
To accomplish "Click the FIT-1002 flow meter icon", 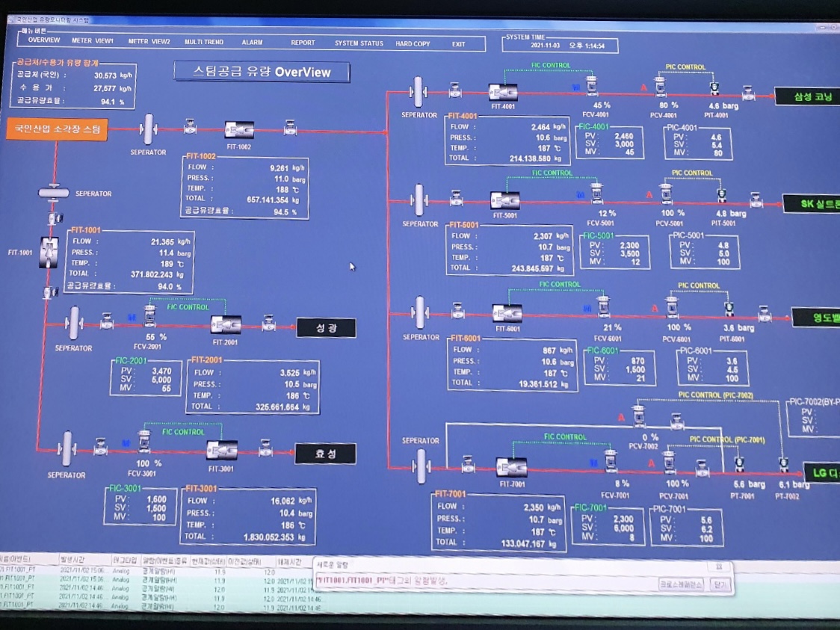I will coord(239,130).
